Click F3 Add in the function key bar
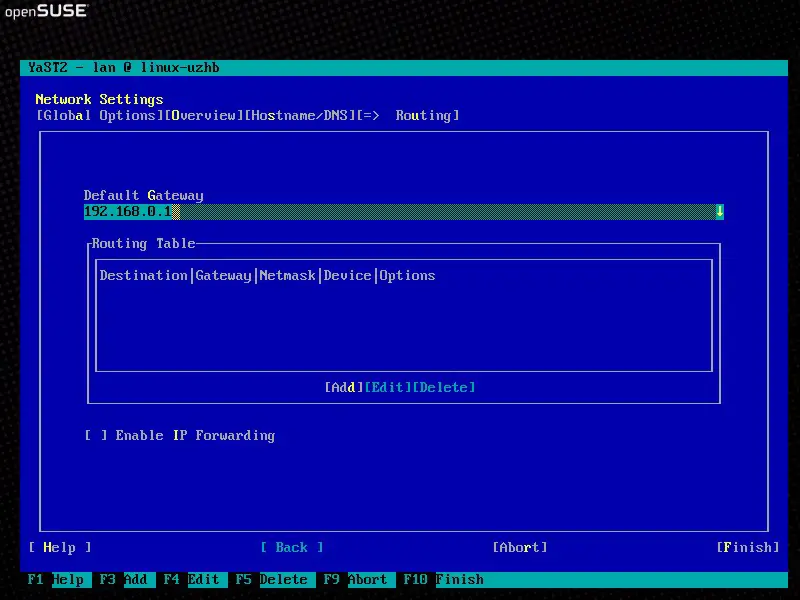Screen dimensions: 800x600 tap(123, 580)
